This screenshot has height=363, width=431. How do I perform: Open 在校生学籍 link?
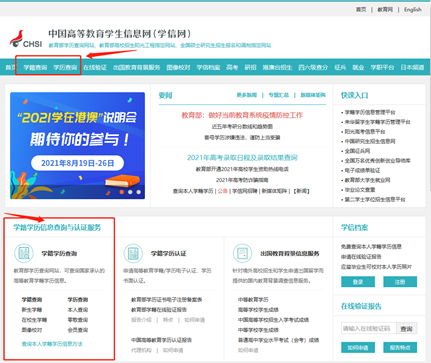[x=34, y=320]
